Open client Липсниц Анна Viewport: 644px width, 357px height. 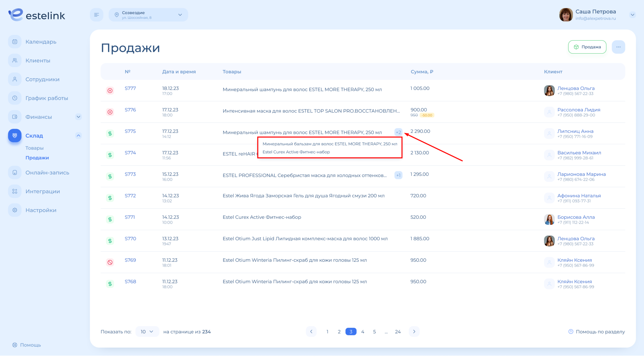(575, 131)
